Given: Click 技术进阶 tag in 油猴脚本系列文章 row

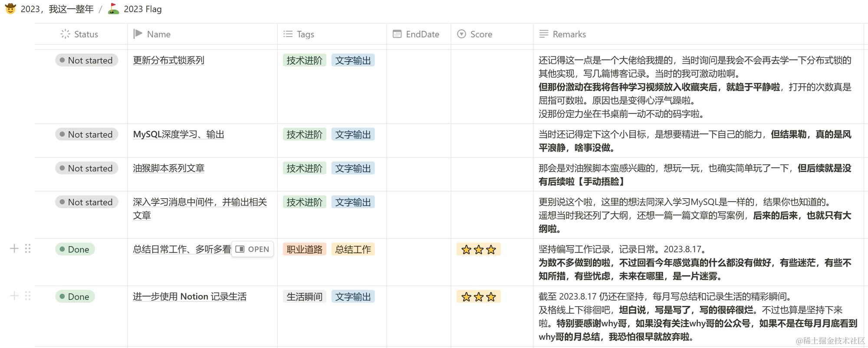Looking at the screenshot, I should (x=304, y=168).
